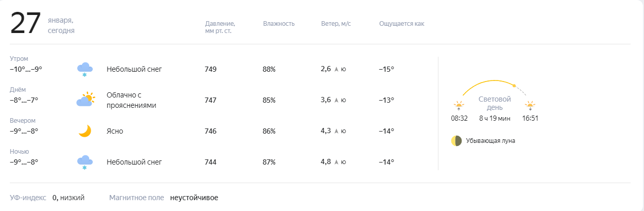644x211 pixels.
Task: Click the sunset icon above 16:51
Action: [x=530, y=106]
